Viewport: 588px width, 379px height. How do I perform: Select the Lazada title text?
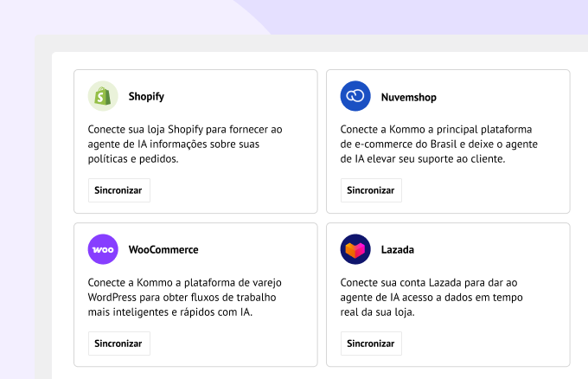click(x=398, y=250)
